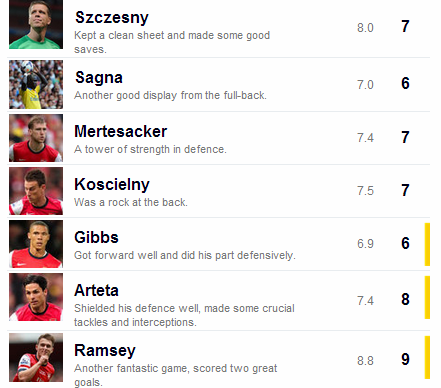Screen dimensions: 441x388
Task: Open Szczesny's player photo
Action: [36, 24]
